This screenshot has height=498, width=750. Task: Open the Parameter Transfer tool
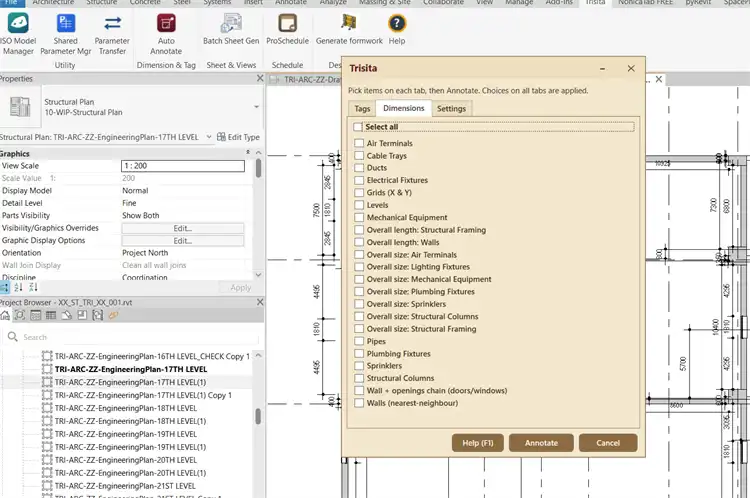112,33
